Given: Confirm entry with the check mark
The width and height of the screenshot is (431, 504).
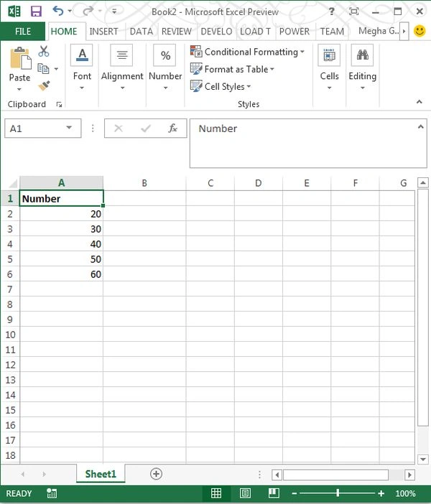Looking at the screenshot, I should pyautogui.click(x=146, y=129).
